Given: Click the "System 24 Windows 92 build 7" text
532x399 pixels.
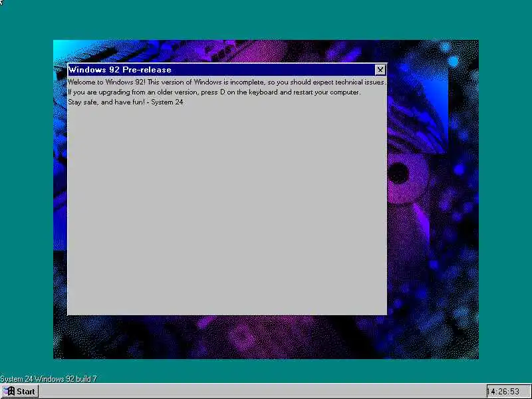Looking at the screenshot, I should pos(49,378).
